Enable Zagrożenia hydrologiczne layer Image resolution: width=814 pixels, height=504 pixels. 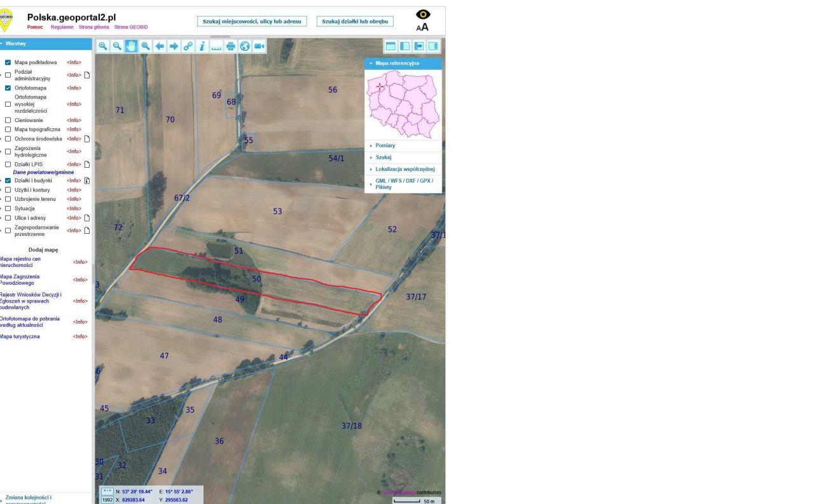click(x=8, y=151)
